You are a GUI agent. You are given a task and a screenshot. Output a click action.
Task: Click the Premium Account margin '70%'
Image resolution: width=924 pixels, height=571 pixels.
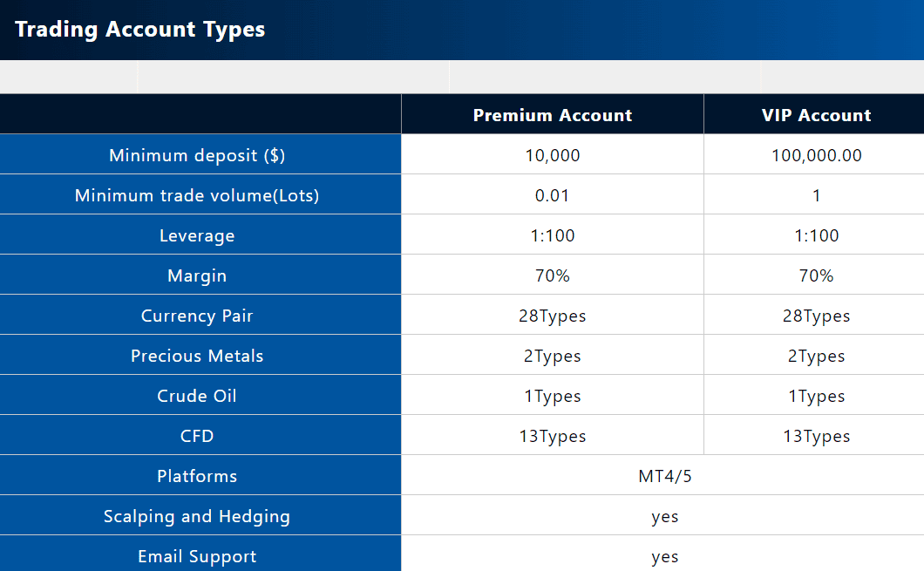(552, 275)
